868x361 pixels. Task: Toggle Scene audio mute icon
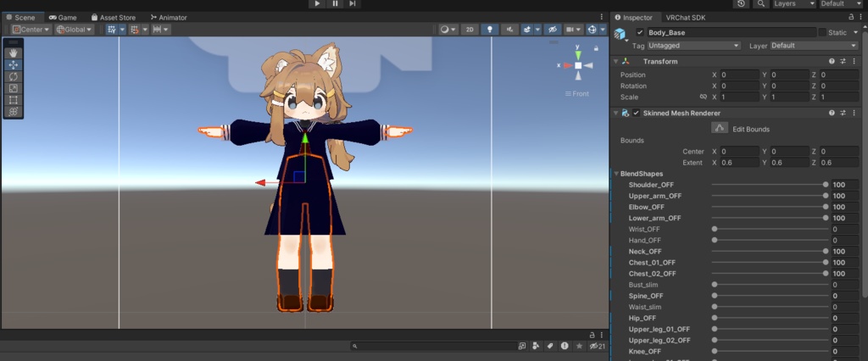click(509, 30)
